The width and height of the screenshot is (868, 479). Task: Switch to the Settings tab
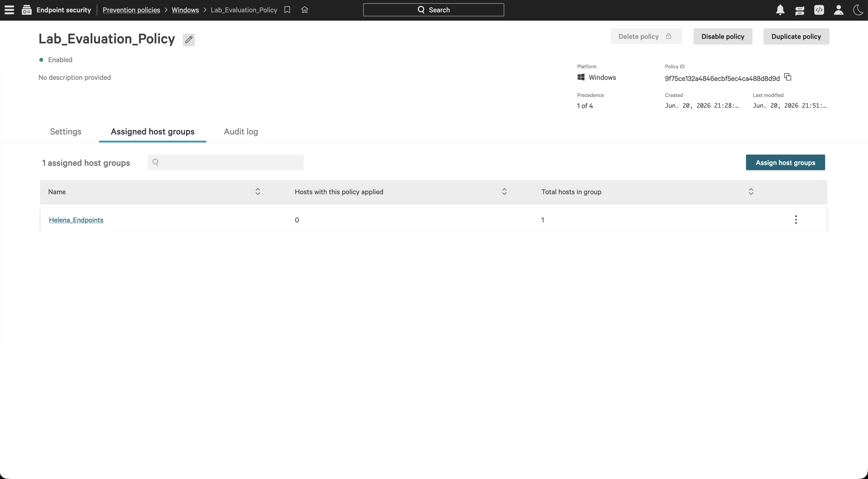[x=66, y=131]
